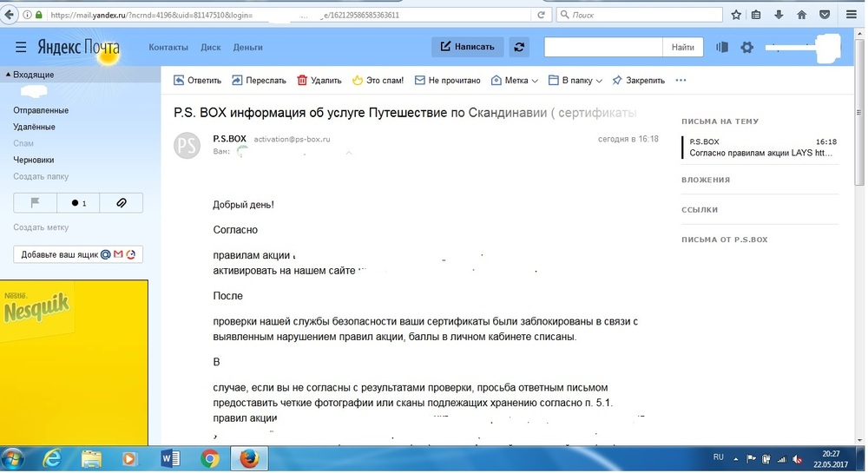Click the browser back arrow button
The image size is (868, 473).
9,15
